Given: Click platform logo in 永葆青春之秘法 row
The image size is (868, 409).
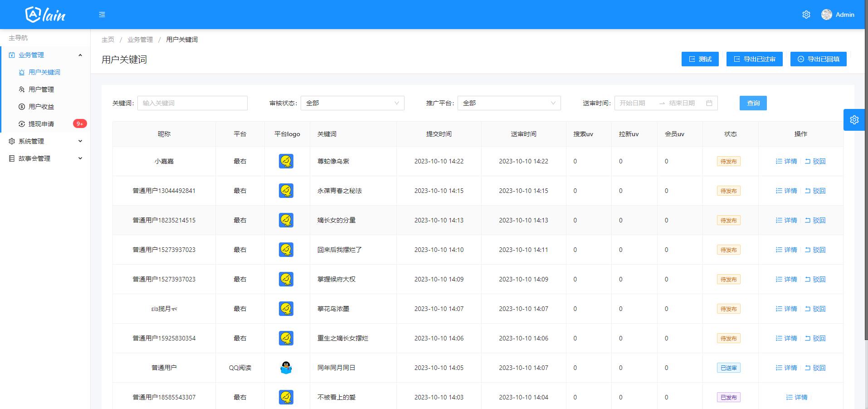Looking at the screenshot, I should tap(286, 191).
